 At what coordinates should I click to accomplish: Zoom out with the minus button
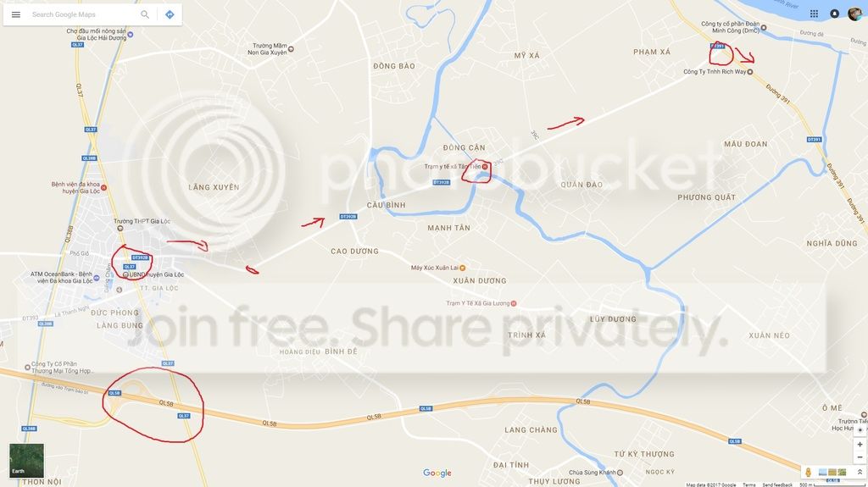pyautogui.click(x=860, y=457)
